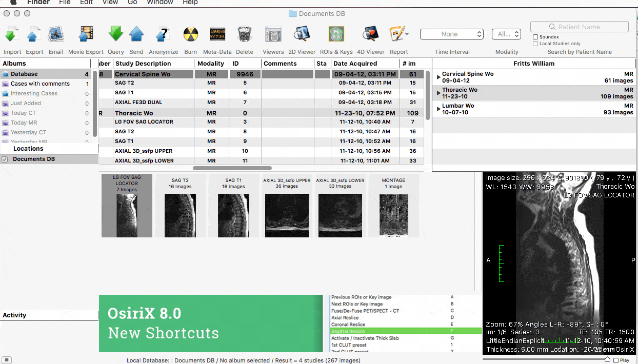
Task: Click the study list vertical scrollbar
Action: pos(428,95)
